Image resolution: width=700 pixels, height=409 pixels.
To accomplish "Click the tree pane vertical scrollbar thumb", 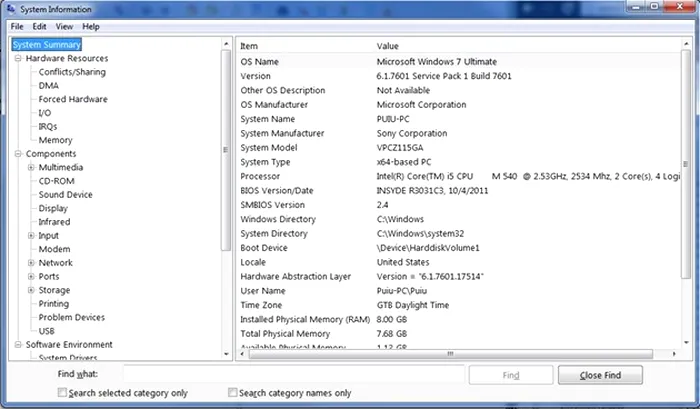I will click(x=226, y=150).
